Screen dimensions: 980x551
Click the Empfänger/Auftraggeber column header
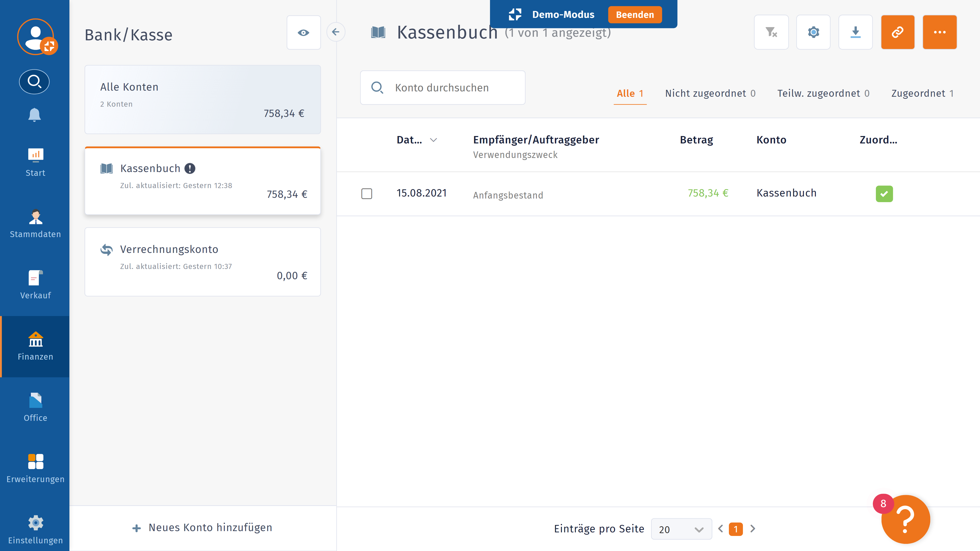[536, 140]
